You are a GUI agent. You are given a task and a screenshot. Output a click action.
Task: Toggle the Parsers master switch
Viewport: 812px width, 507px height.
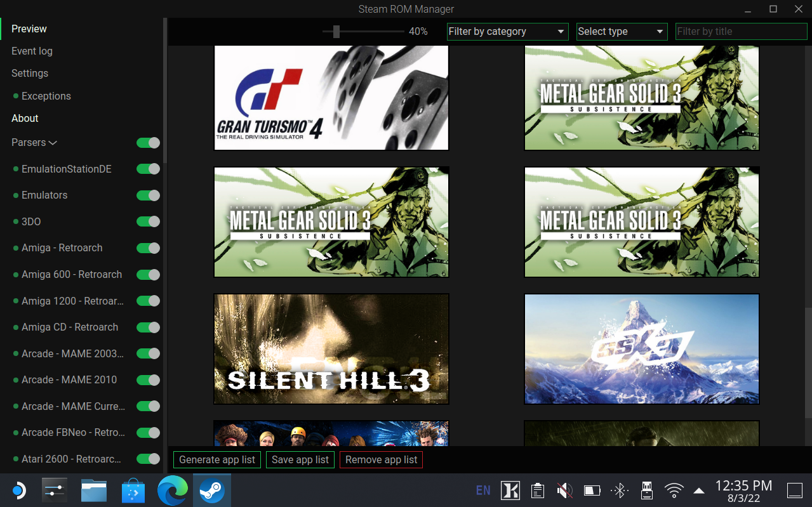click(x=148, y=143)
